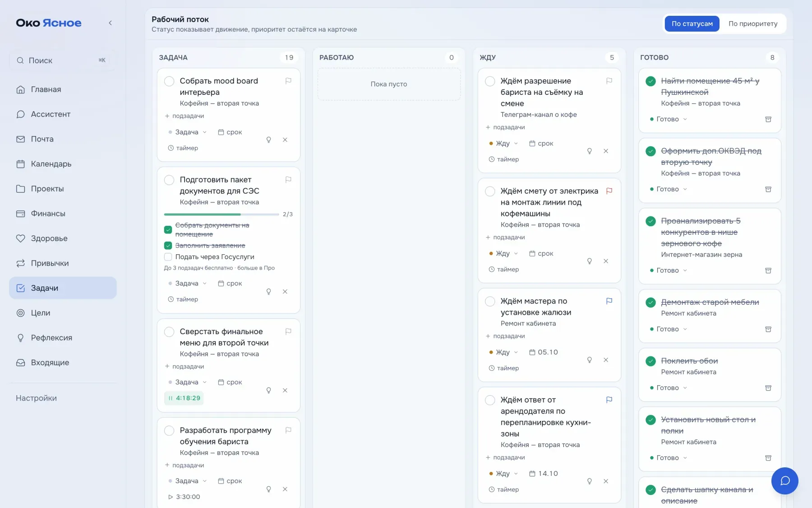Click the flag on 'Собрать mood board' card

coord(288,81)
